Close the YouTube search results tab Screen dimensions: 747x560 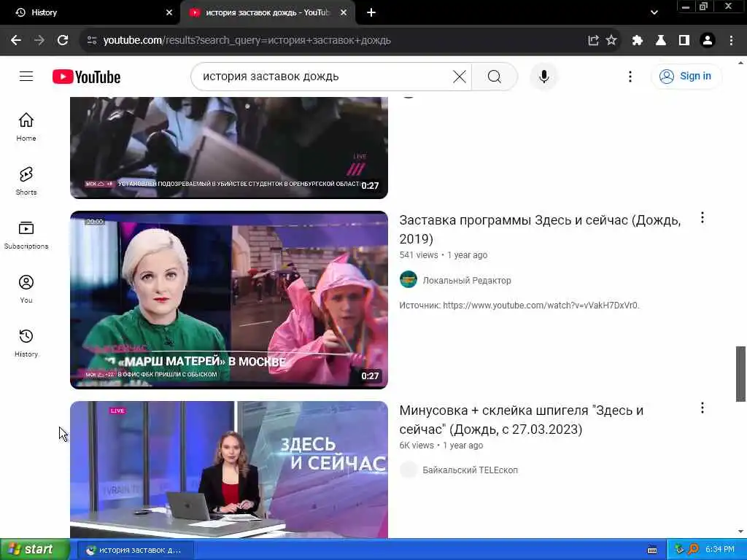coord(344,13)
